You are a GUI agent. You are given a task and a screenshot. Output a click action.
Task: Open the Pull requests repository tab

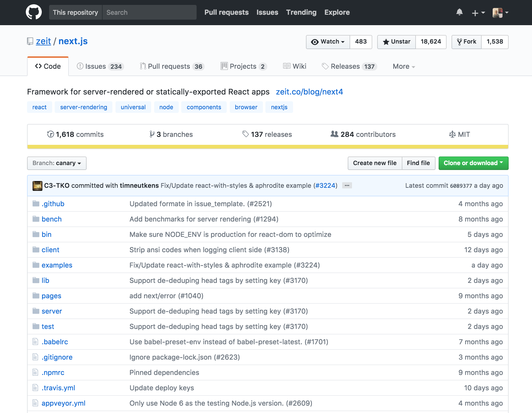[172, 66]
